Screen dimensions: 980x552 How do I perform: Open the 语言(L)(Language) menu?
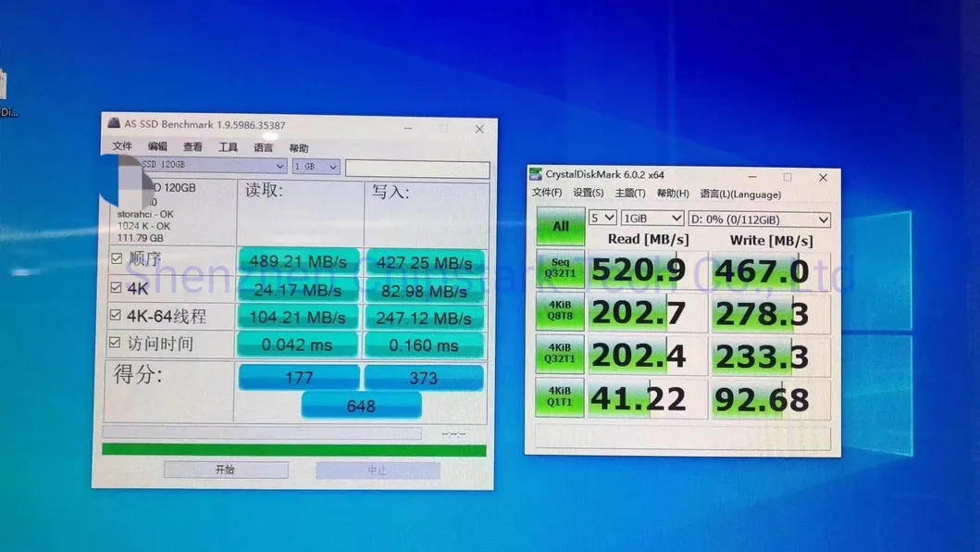click(x=740, y=194)
